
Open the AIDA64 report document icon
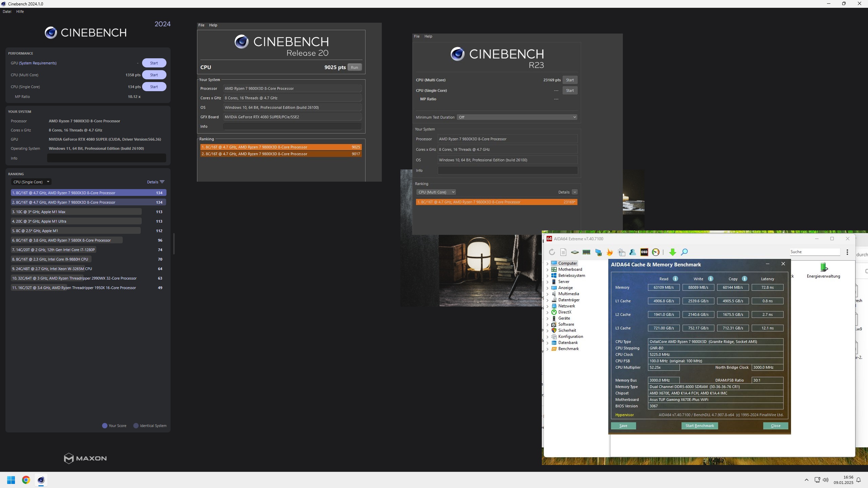(563, 252)
